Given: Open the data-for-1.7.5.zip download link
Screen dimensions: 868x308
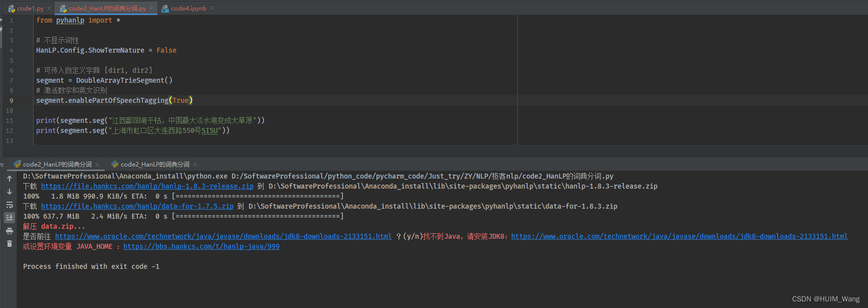Looking at the screenshot, I should coord(137,206).
